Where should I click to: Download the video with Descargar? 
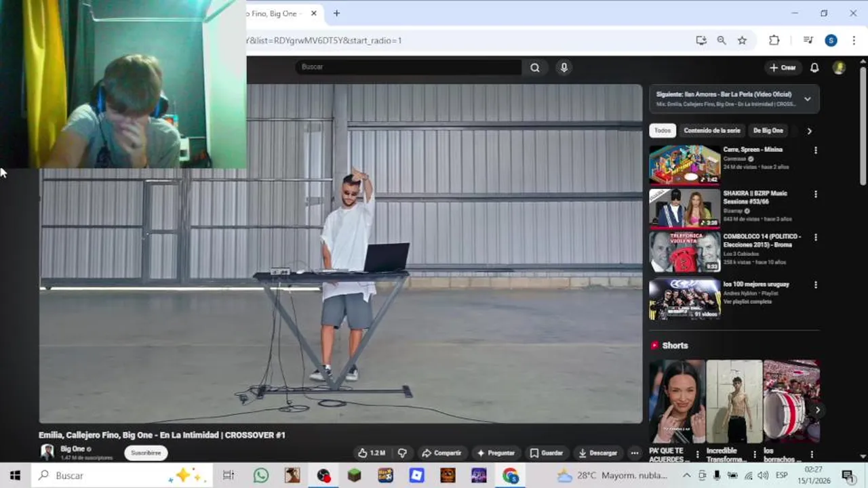click(597, 453)
